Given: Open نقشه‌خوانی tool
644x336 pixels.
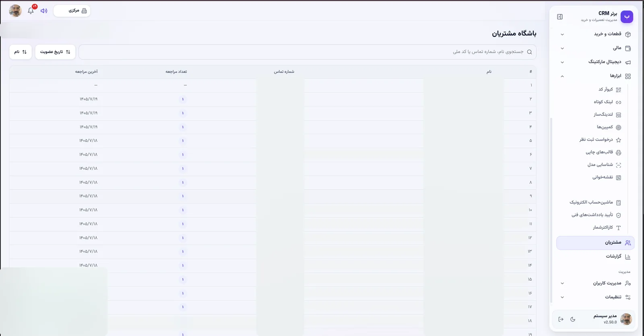Looking at the screenshot, I should pos(602,177).
